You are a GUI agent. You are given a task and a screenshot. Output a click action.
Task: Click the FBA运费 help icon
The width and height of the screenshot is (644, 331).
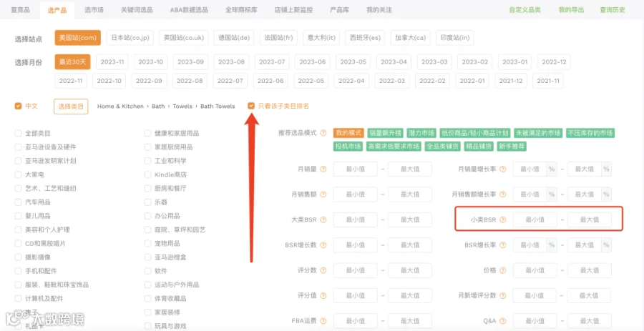[323, 321]
